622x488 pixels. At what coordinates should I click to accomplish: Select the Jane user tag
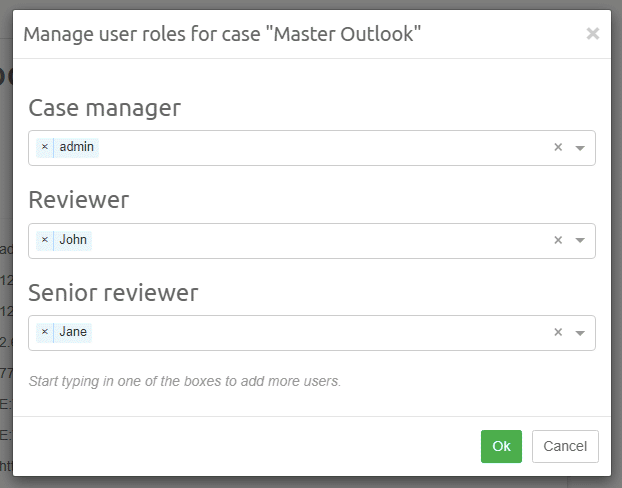click(x=73, y=332)
